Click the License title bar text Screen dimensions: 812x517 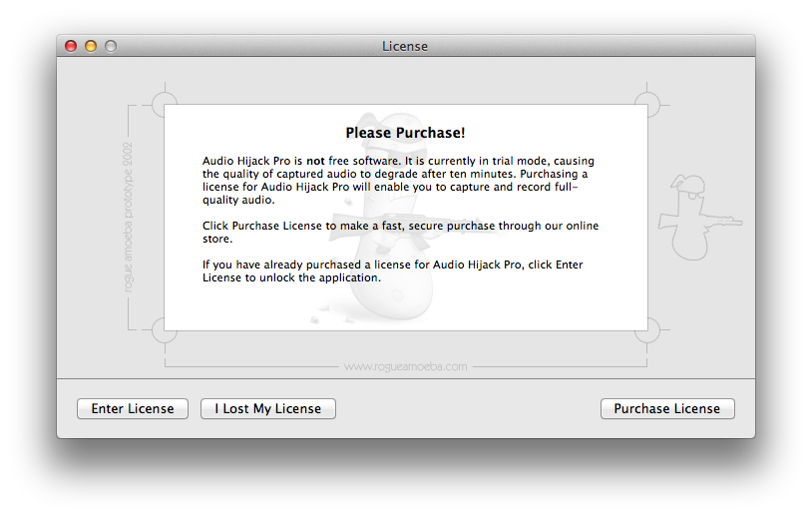(405, 47)
